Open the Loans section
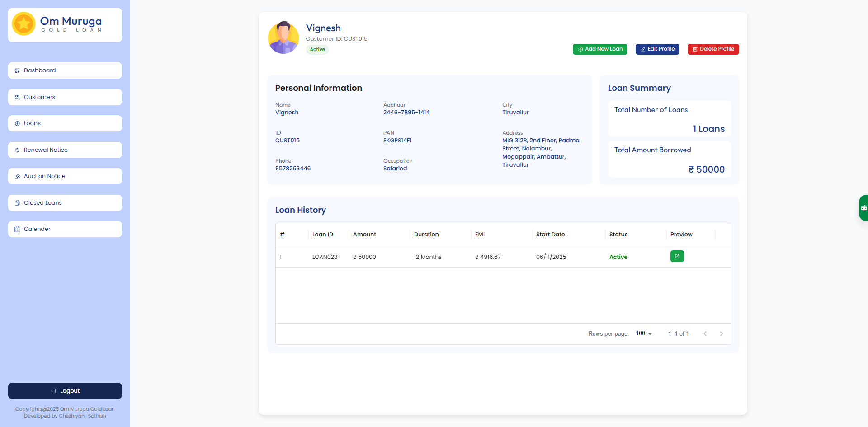The width and height of the screenshot is (868, 427). tap(65, 123)
